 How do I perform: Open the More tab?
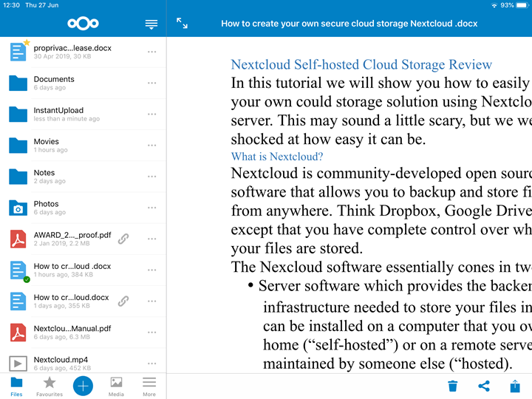pos(149,386)
